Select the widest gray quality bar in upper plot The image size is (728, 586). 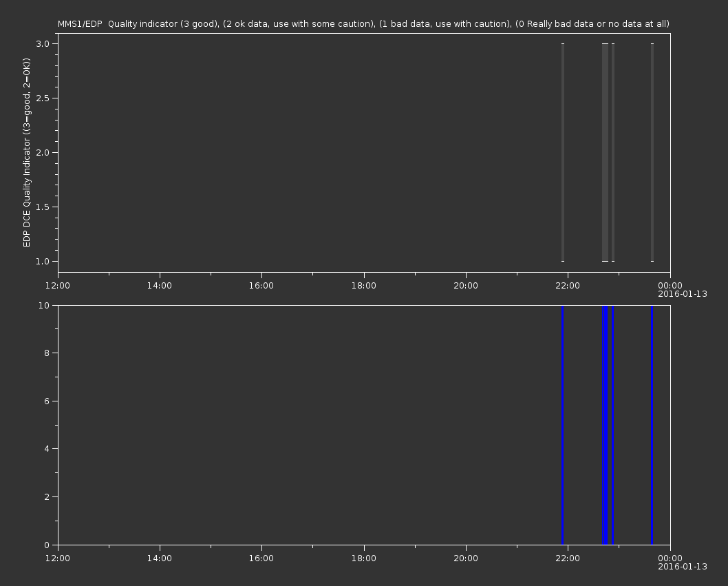point(605,152)
